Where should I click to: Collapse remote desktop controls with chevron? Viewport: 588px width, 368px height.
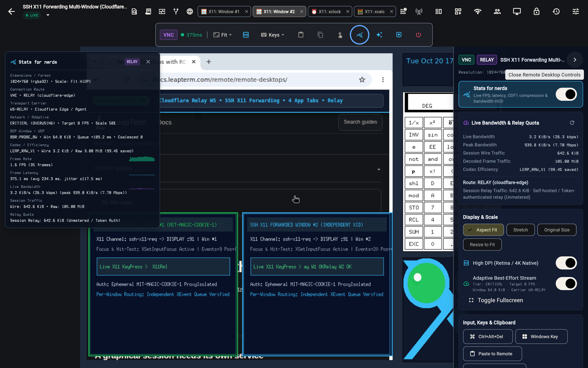coord(575,60)
